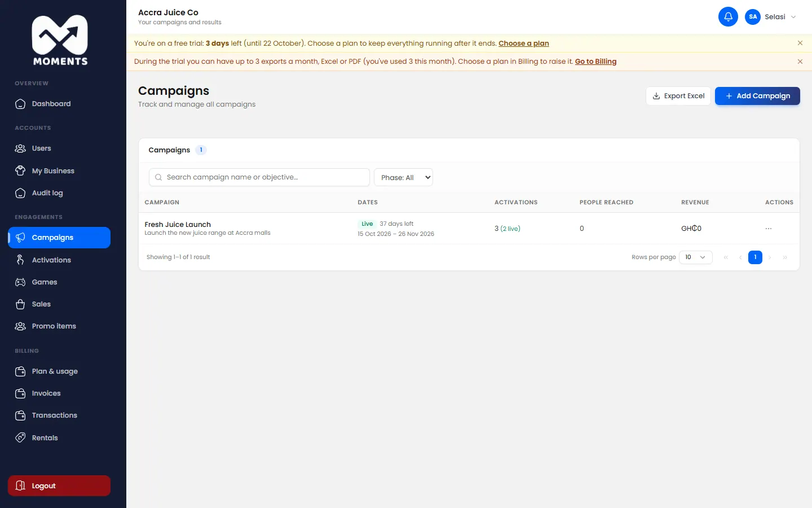Click Add Campaign
The height and width of the screenshot is (508, 812).
(x=757, y=96)
